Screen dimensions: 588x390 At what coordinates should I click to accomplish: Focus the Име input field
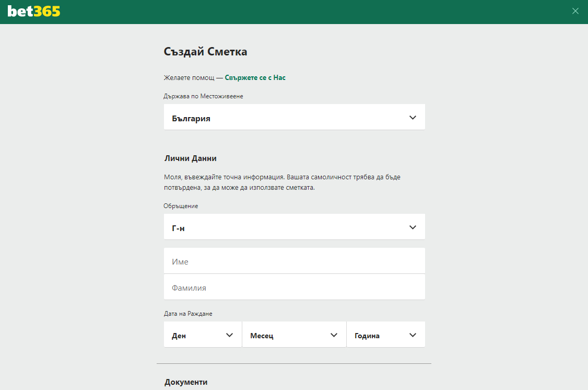point(295,261)
